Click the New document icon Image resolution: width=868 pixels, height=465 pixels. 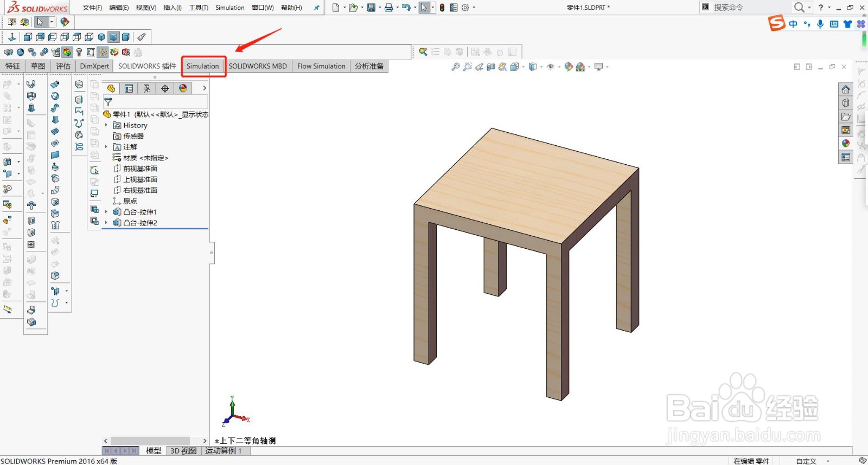pos(336,8)
